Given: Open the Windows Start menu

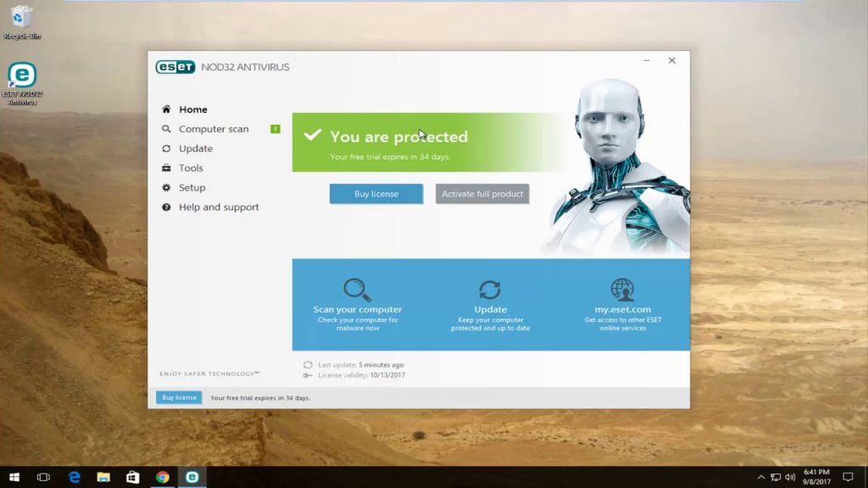Looking at the screenshot, I should click(x=14, y=477).
